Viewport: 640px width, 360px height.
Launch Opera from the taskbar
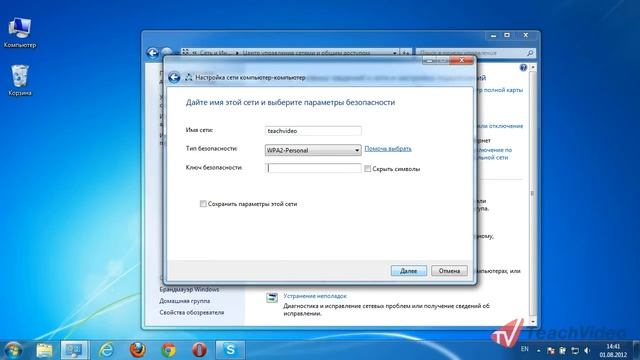pos(199,350)
